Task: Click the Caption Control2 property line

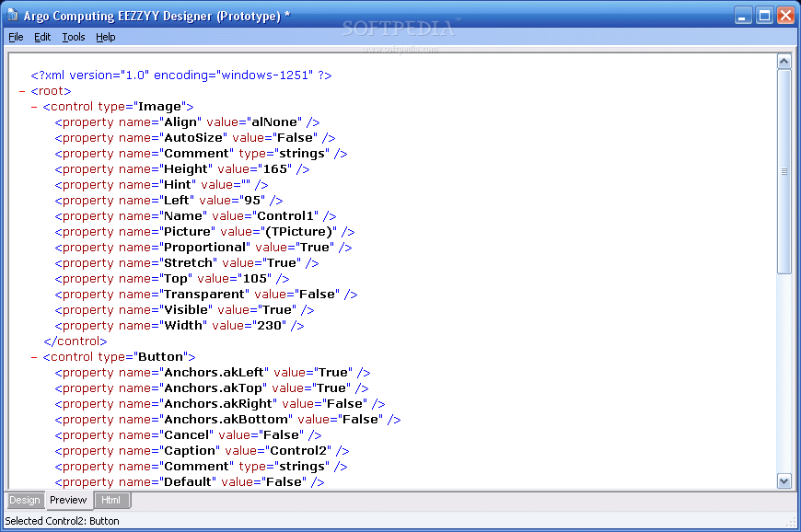Action: [x=202, y=451]
